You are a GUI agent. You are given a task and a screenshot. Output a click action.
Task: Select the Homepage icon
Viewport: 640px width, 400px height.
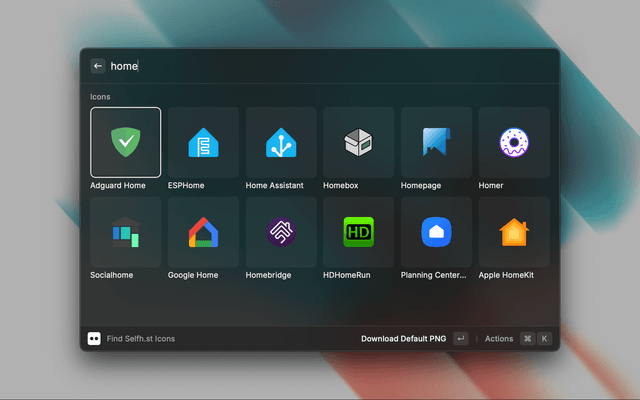(436, 142)
